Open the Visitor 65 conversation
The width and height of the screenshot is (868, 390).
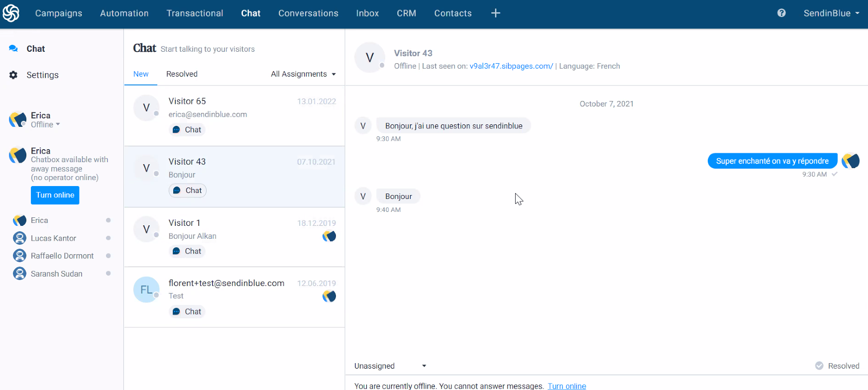tap(234, 116)
